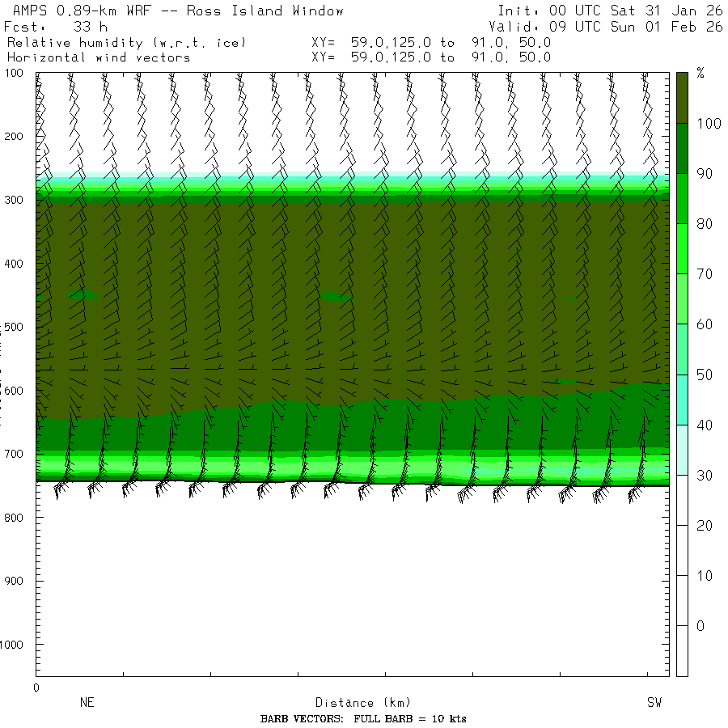Screen dimensions: 728x728
Task: Click the colorbar label '70'
Action: 705,274
